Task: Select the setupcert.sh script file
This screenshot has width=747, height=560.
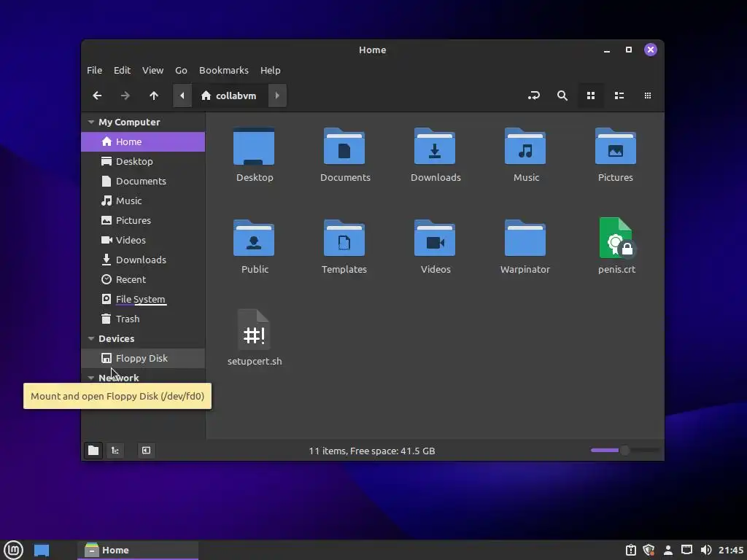Action: click(254, 330)
